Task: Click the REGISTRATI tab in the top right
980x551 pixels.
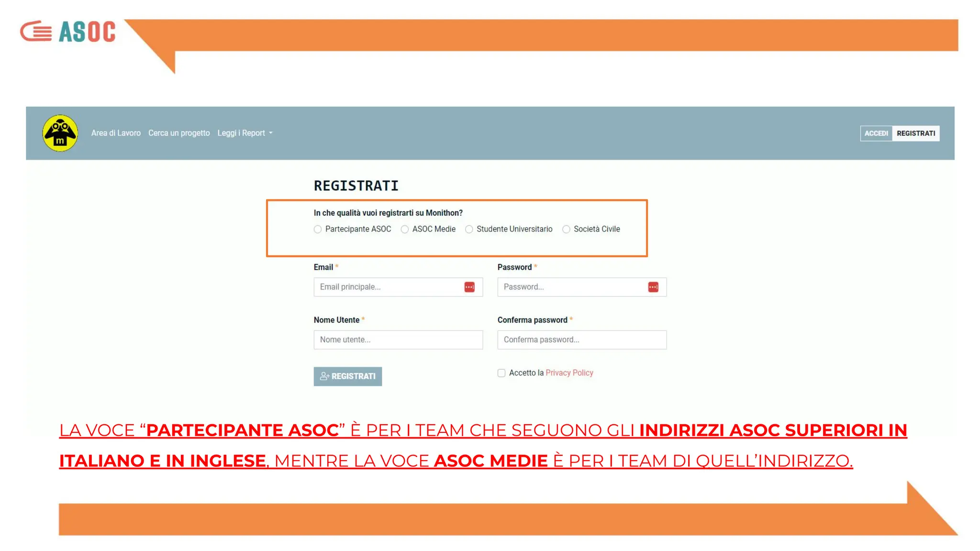Action: [916, 133]
